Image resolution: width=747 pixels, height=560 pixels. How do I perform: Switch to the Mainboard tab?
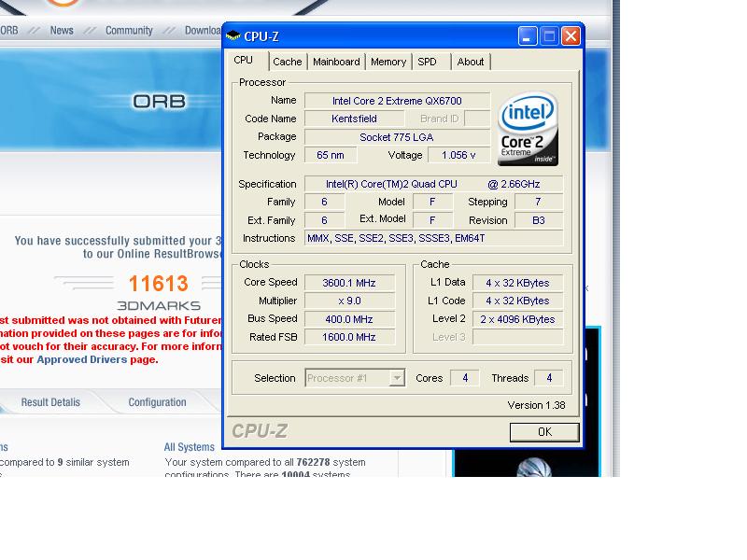(336, 62)
